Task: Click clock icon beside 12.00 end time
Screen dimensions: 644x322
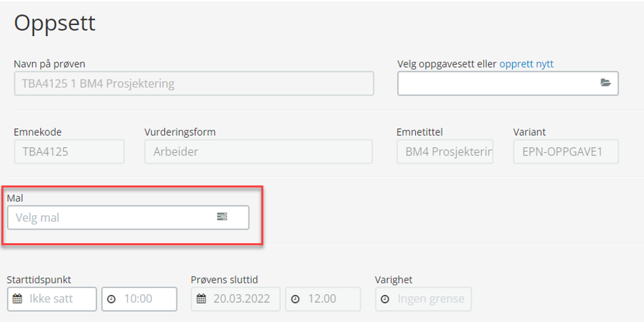Action: coord(295,299)
